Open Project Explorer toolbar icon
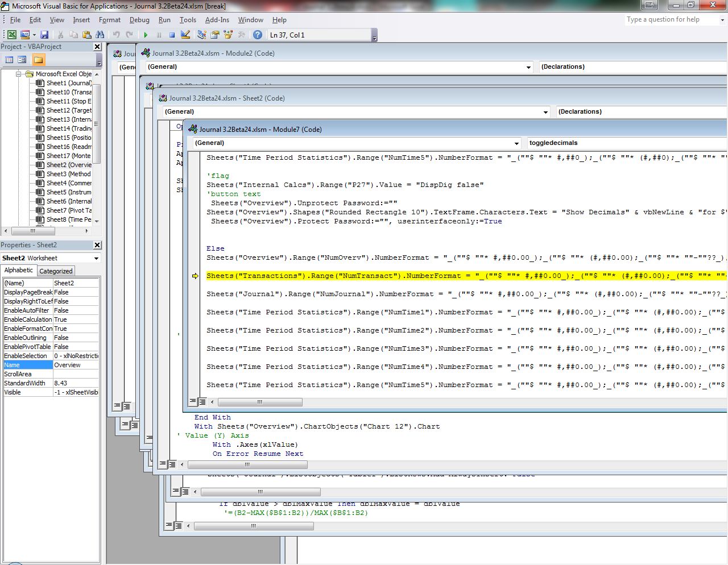This screenshot has height=565, width=728. coord(201,35)
